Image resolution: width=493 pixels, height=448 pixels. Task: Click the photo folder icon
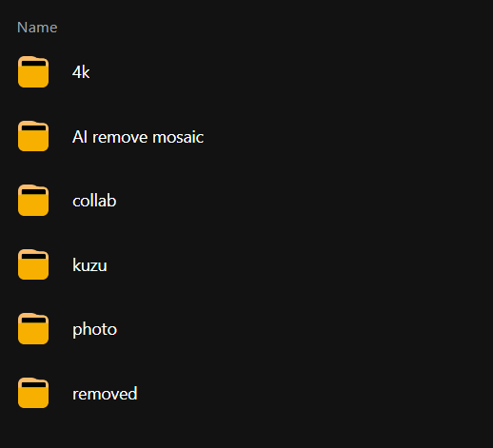[x=33, y=328]
